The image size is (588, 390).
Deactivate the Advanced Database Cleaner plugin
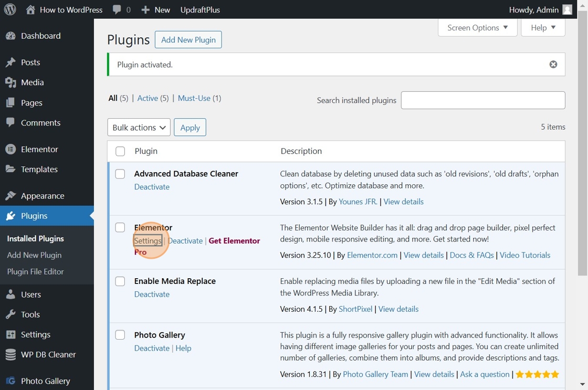tap(152, 187)
